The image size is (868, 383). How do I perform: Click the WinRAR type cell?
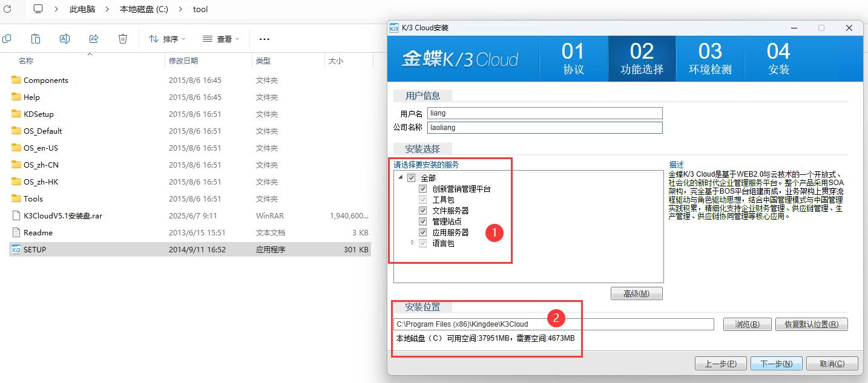click(x=269, y=215)
